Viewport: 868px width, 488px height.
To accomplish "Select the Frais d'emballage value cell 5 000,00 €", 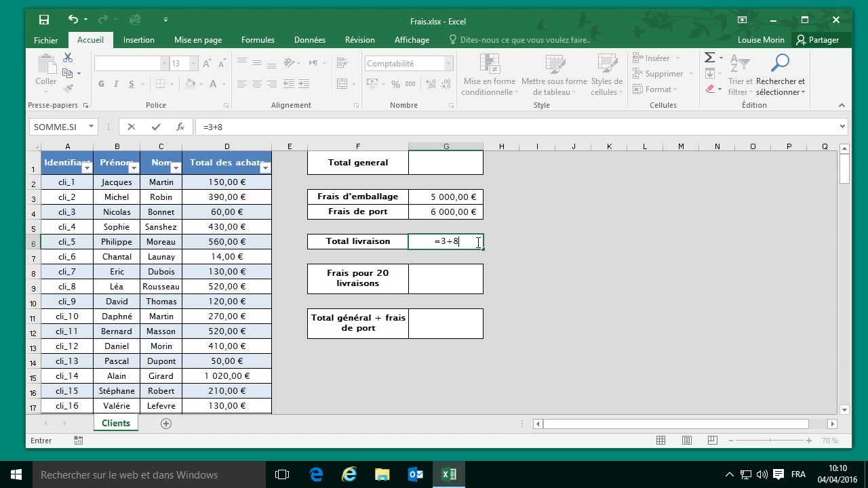I will (446, 197).
